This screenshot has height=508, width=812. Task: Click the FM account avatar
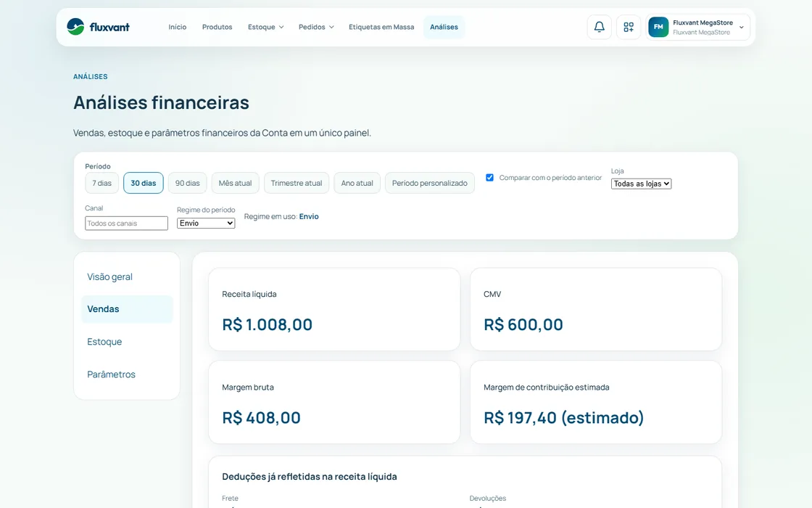[x=658, y=27]
